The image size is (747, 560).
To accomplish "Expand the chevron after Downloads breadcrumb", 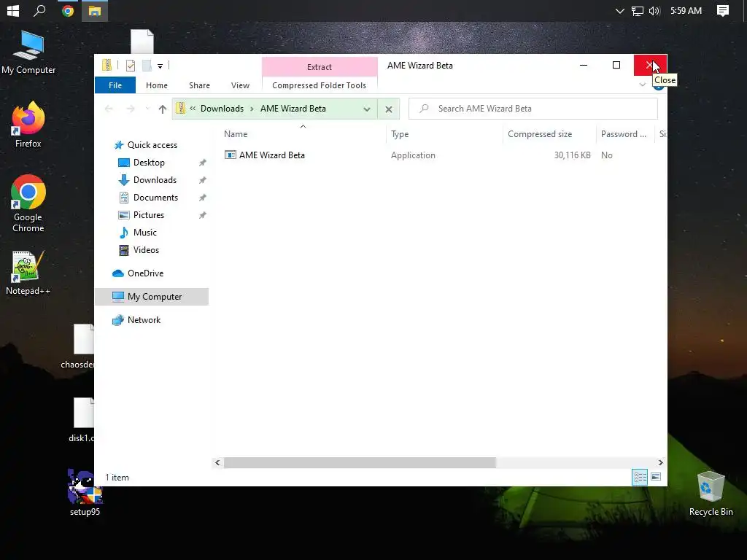I will pos(252,109).
